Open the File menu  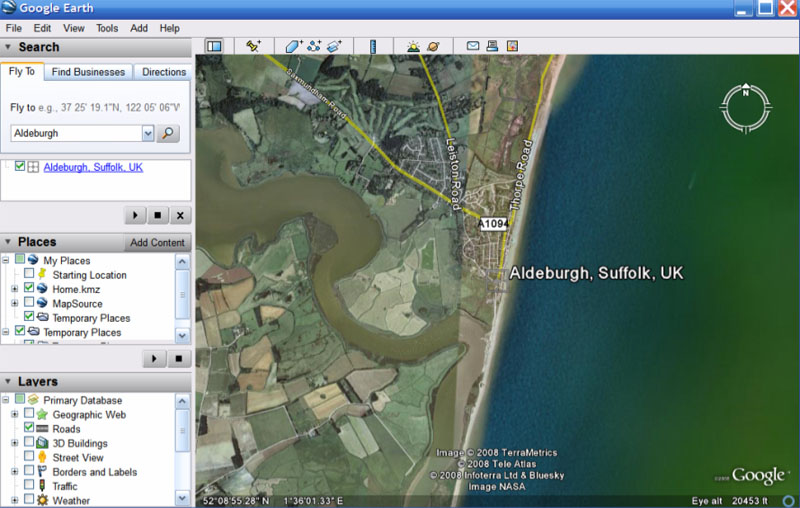(x=13, y=29)
